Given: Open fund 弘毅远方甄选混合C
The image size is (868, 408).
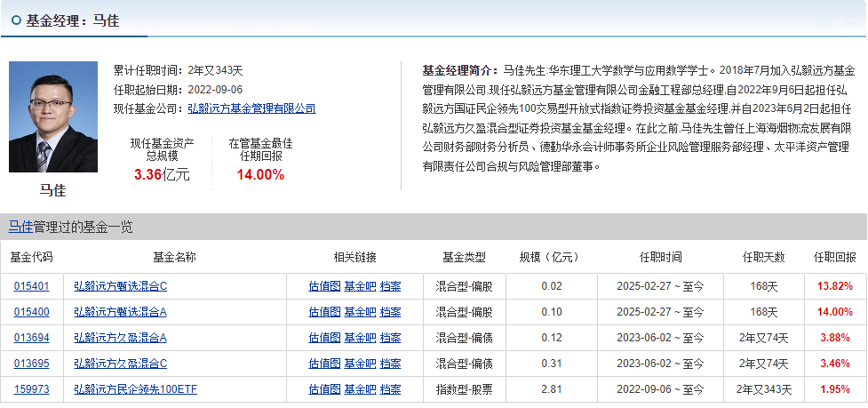Looking at the screenshot, I should click(x=120, y=286).
